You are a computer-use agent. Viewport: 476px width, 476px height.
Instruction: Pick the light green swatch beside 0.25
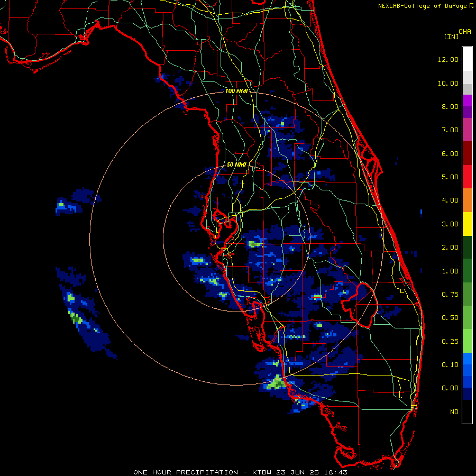(x=467, y=341)
